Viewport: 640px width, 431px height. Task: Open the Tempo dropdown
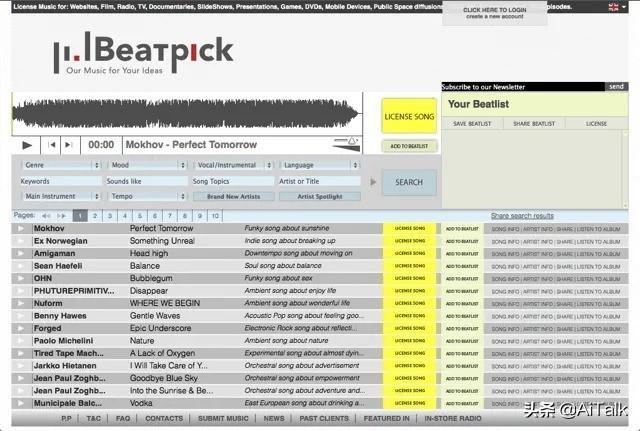(x=146, y=197)
